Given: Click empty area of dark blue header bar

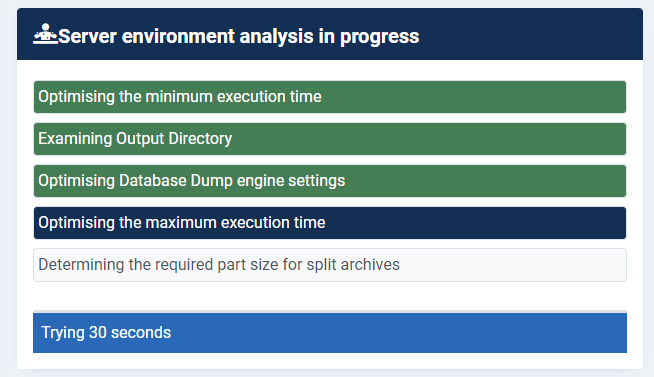Looking at the screenshot, I should [530, 34].
